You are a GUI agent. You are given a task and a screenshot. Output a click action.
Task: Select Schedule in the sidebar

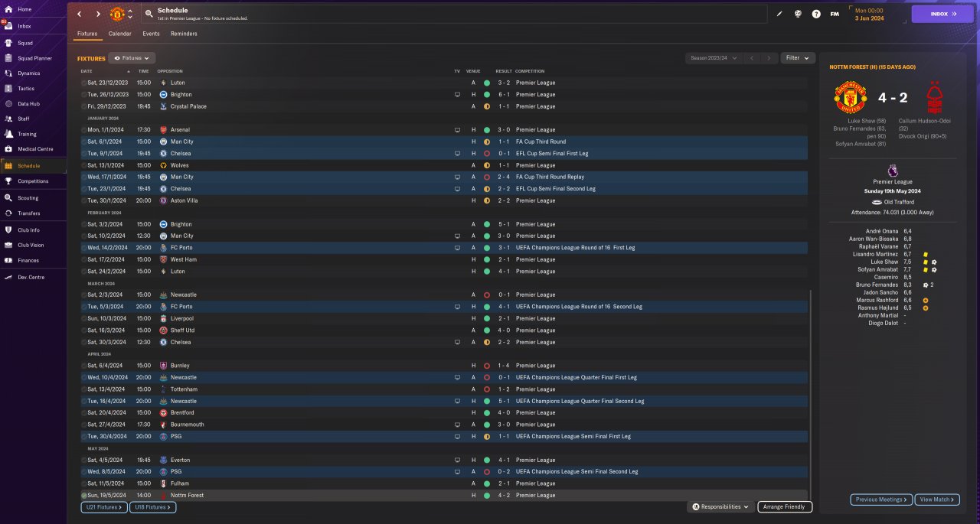click(x=33, y=165)
